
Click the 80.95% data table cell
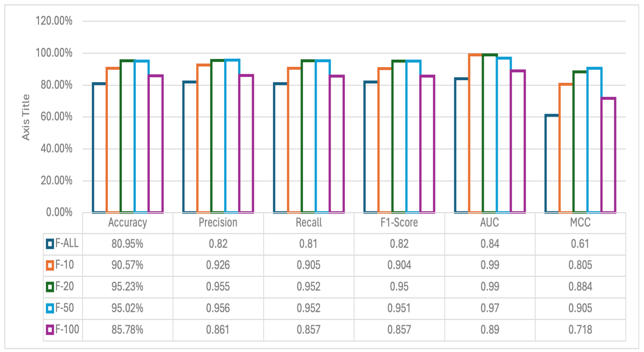pyautogui.click(x=128, y=244)
